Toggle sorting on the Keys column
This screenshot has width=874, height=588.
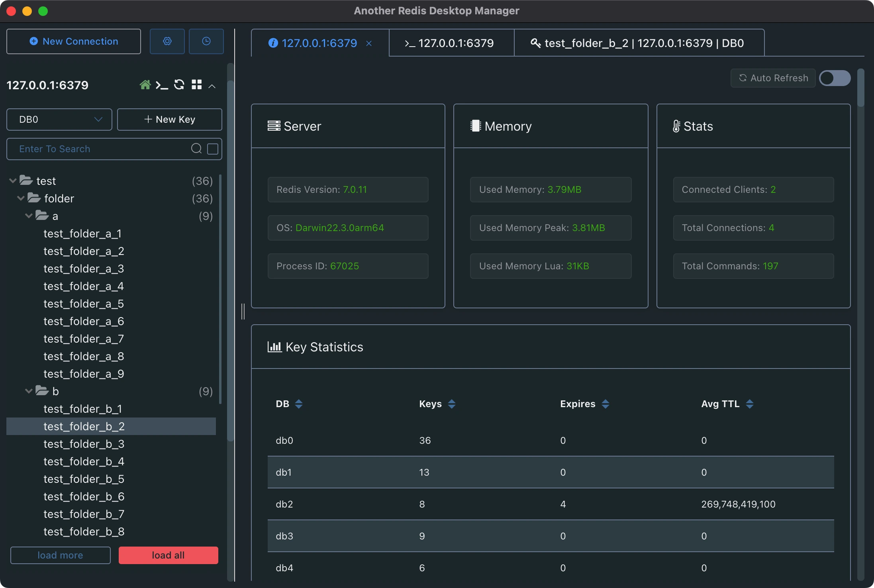click(451, 404)
